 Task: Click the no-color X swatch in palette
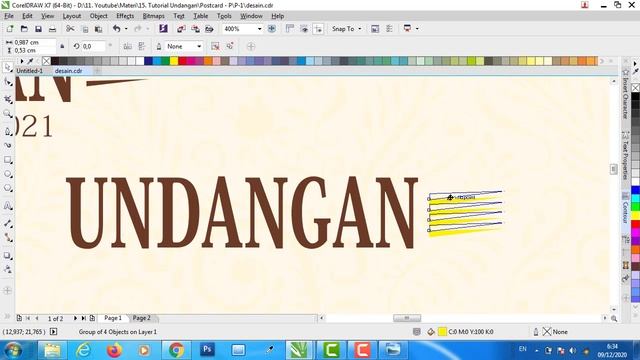point(47,61)
